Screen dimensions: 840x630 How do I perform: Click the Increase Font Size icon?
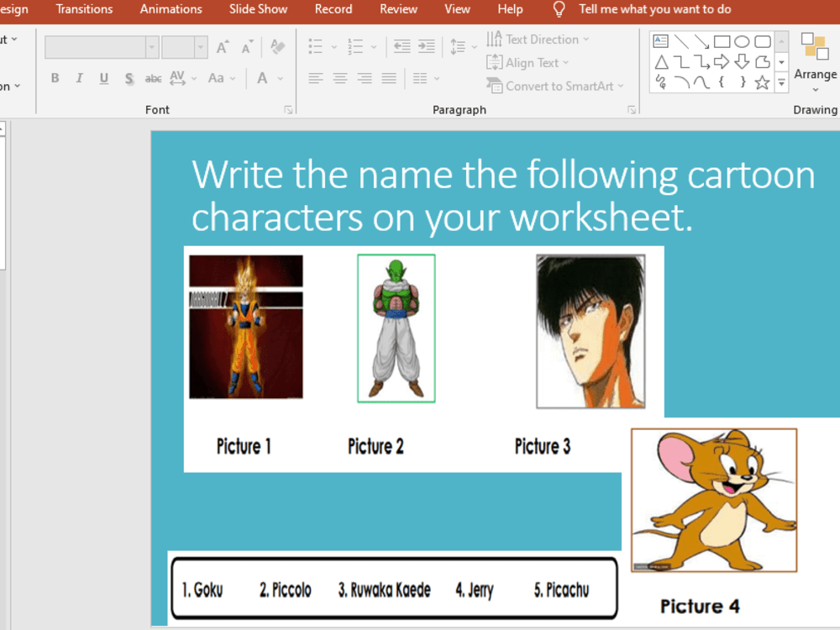pyautogui.click(x=223, y=47)
